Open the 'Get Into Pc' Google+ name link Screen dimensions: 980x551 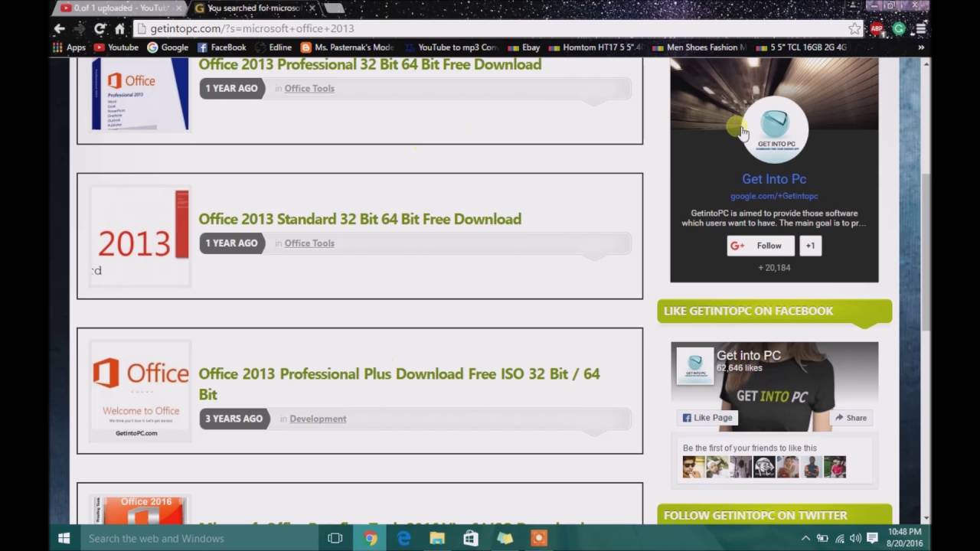coord(774,178)
